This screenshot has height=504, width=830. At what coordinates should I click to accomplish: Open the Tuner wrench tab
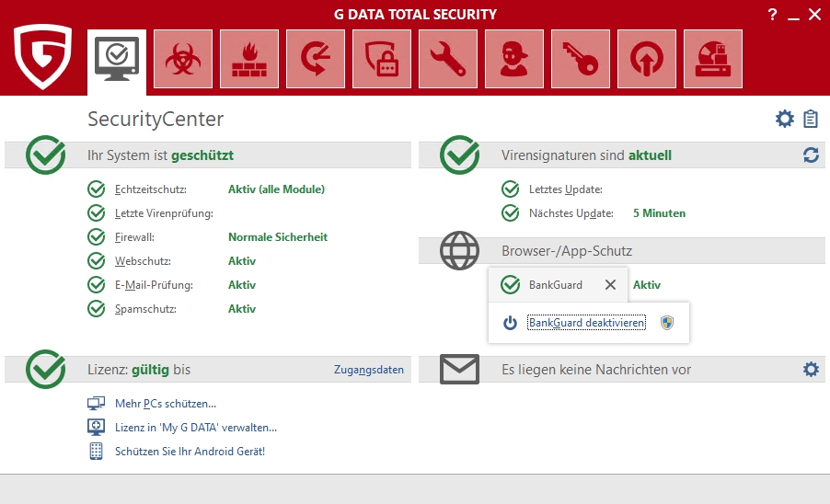[x=448, y=59]
